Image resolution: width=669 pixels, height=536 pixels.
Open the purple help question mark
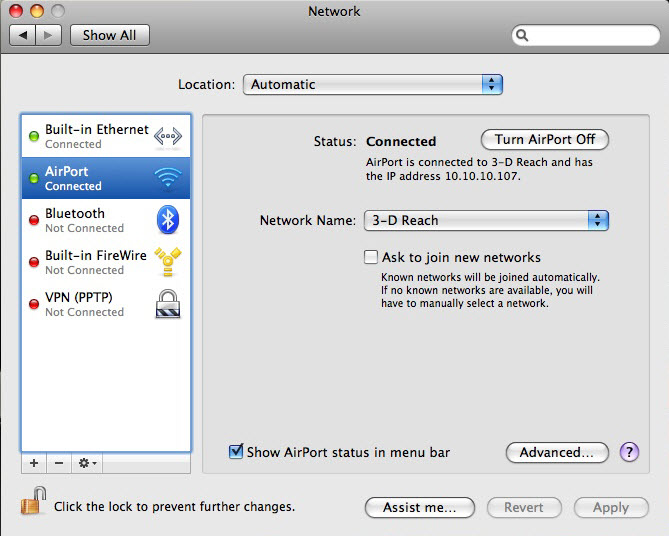[x=629, y=452]
